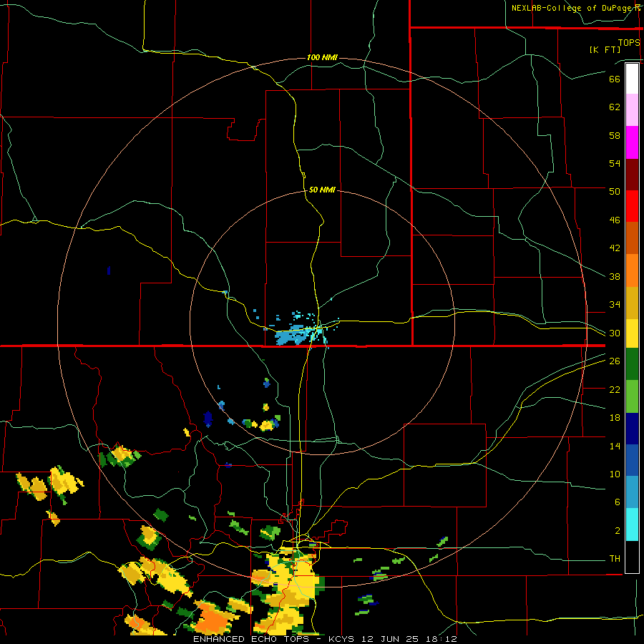
Task: Select the 46 scale label
Action: (615, 220)
